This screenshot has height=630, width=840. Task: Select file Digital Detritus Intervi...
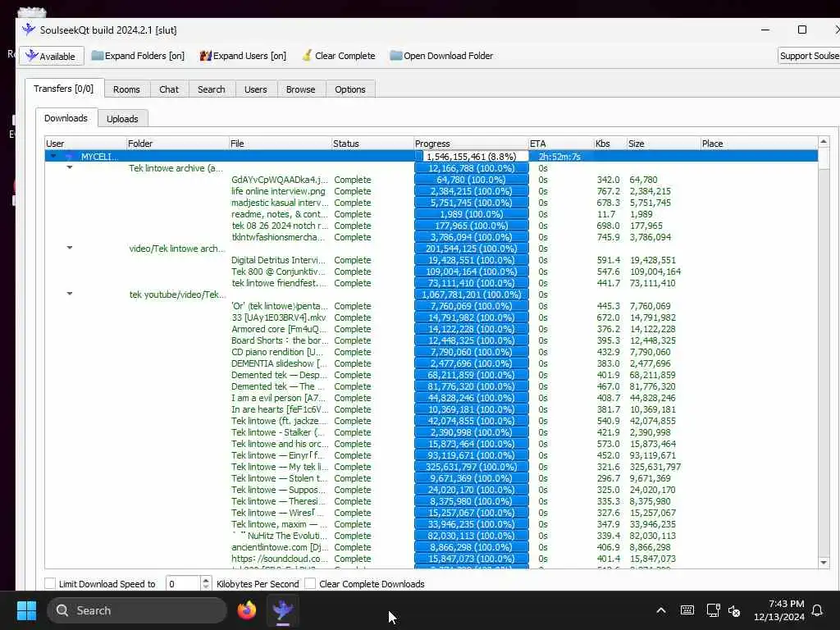point(279,260)
